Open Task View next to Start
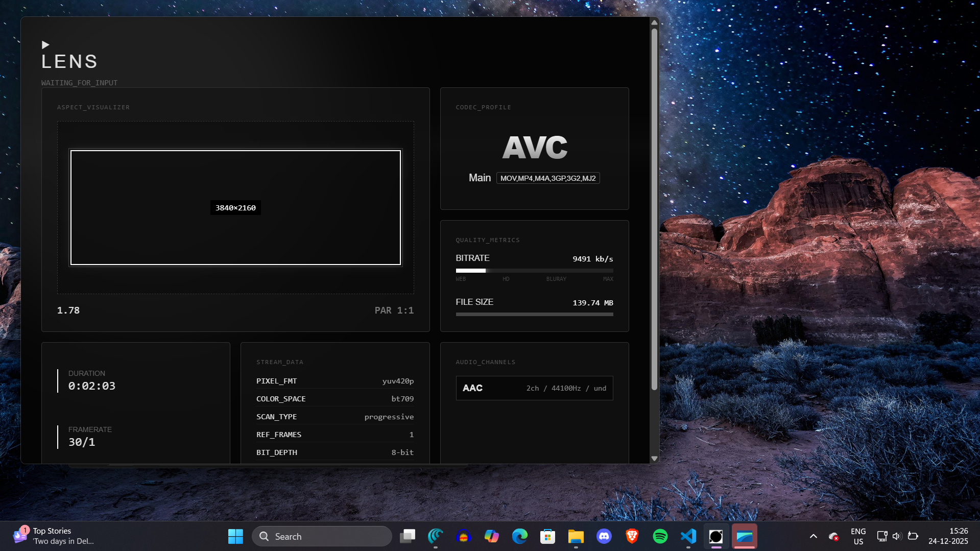This screenshot has height=551, width=980. (408, 536)
